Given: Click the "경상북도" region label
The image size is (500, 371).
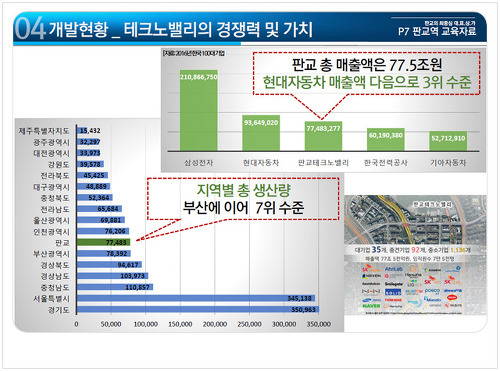Looking at the screenshot, I should 55,265.
